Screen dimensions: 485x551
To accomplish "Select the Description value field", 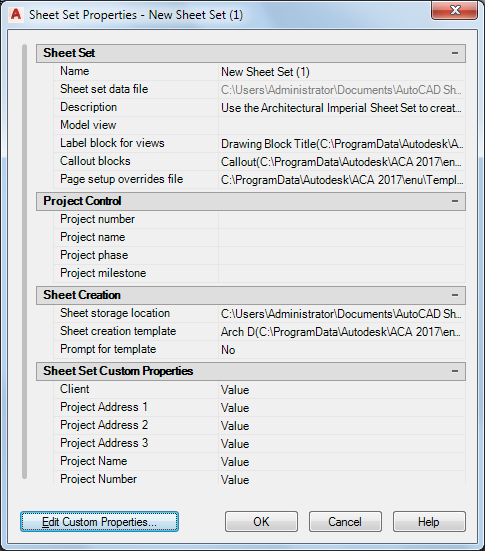I will [342, 108].
